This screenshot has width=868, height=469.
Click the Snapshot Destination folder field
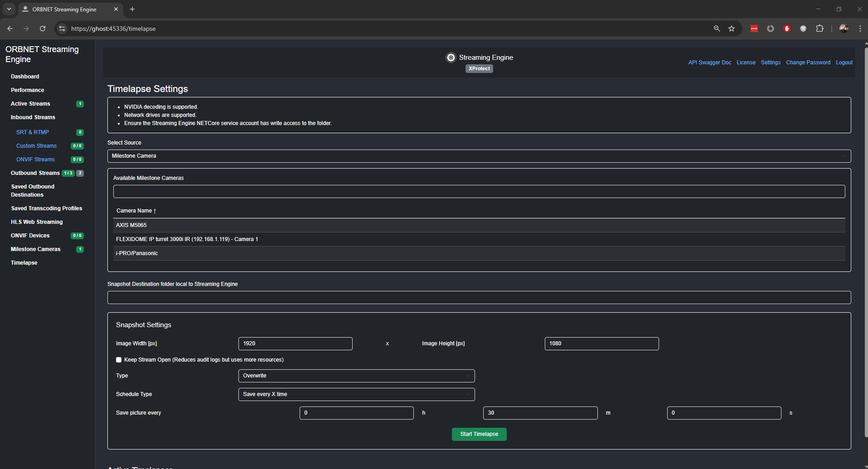coord(479,297)
